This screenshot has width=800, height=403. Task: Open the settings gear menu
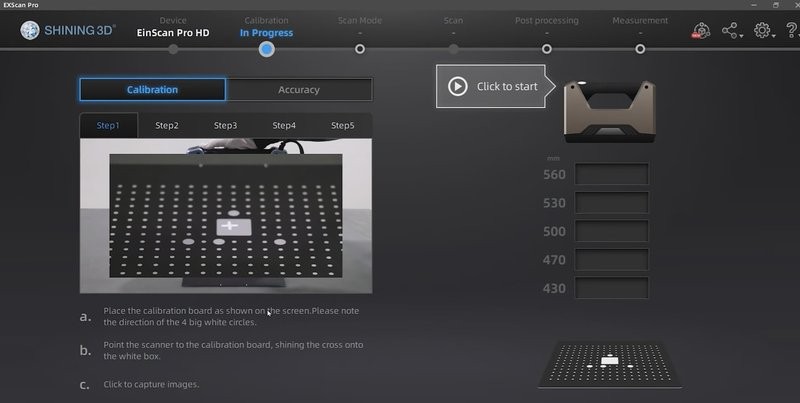coord(762,31)
